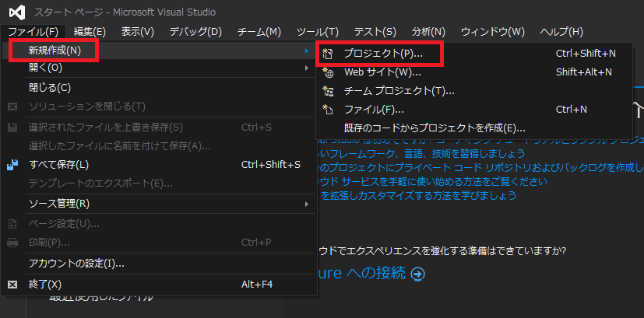Click the printer icon
This screenshot has width=644, height=318.
tap(12, 243)
